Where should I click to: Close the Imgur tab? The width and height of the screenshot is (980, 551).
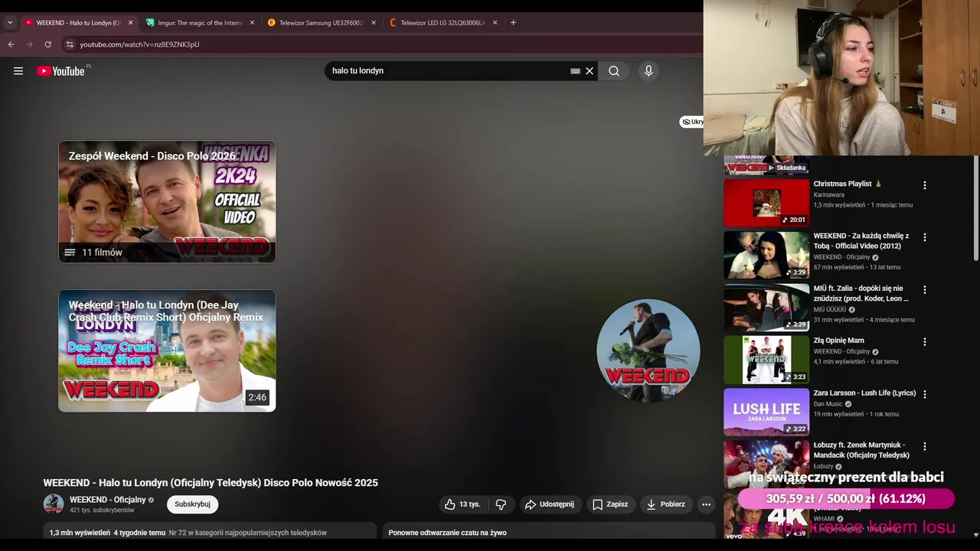point(252,23)
